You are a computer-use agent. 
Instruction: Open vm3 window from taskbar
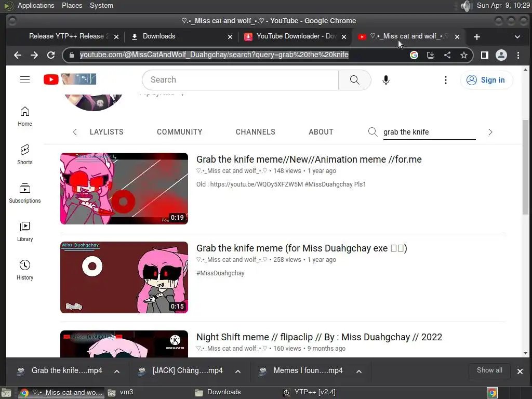tap(121, 392)
